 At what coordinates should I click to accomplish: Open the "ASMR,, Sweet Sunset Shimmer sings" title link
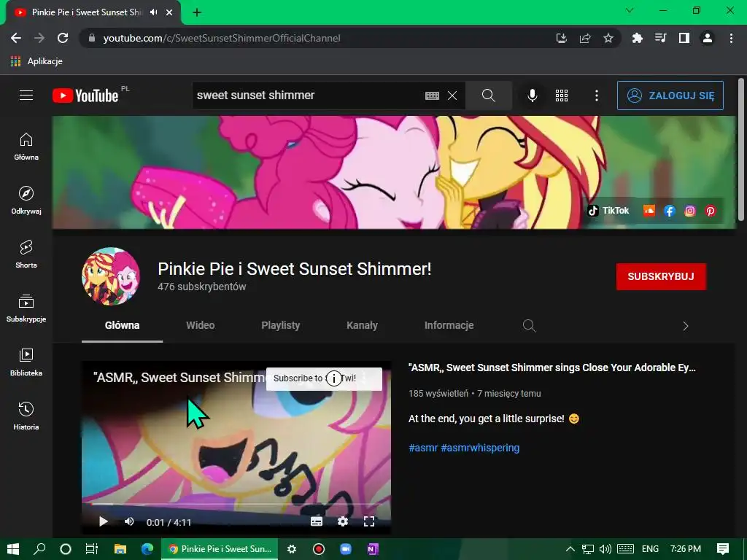click(x=552, y=367)
